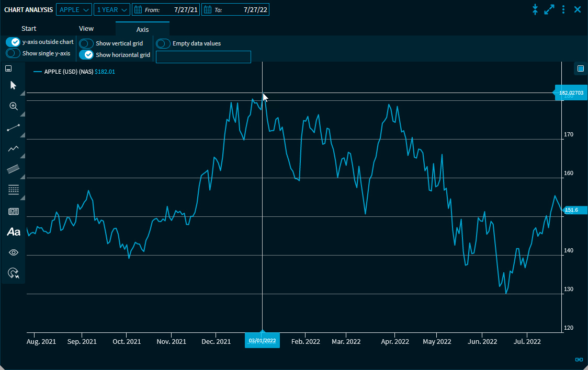Switch to the View tab
This screenshot has width=588, height=370.
pyautogui.click(x=86, y=29)
